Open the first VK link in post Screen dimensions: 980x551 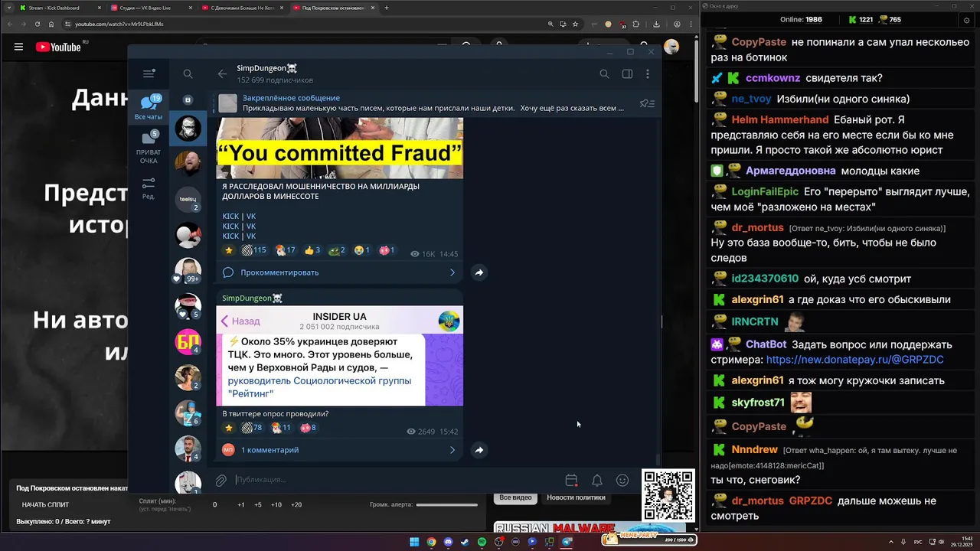(x=251, y=217)
